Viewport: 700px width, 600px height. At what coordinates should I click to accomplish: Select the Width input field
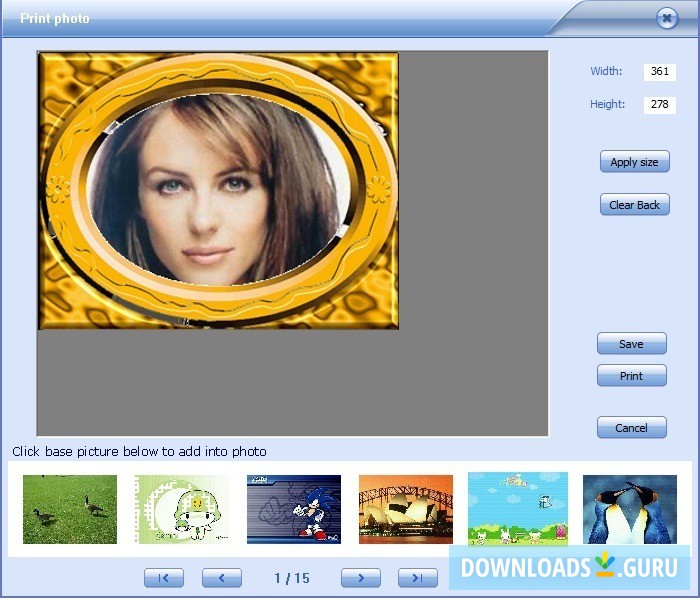(x=659, y=71)
